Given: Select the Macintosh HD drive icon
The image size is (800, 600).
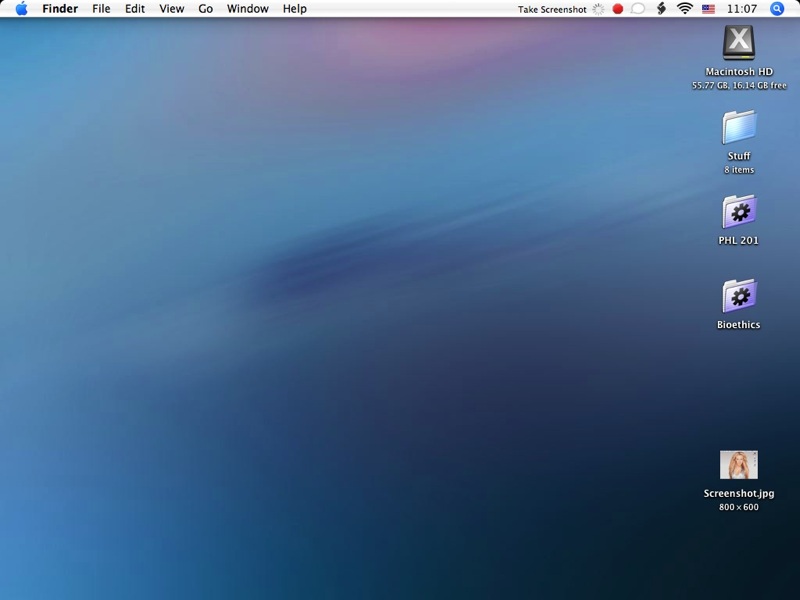Looking at the screenshot, I should click(x=739, y=43).
